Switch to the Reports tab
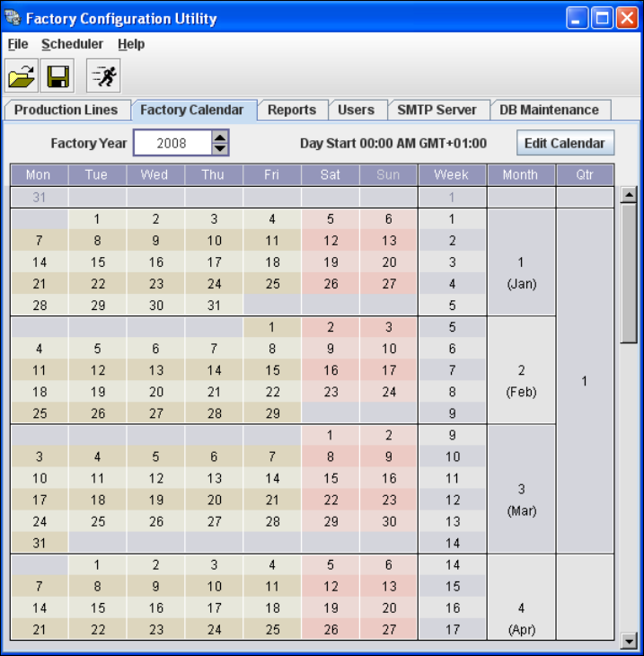Image resolution: width=644 pixels, height=656 pixels. (x=292, y=110)
